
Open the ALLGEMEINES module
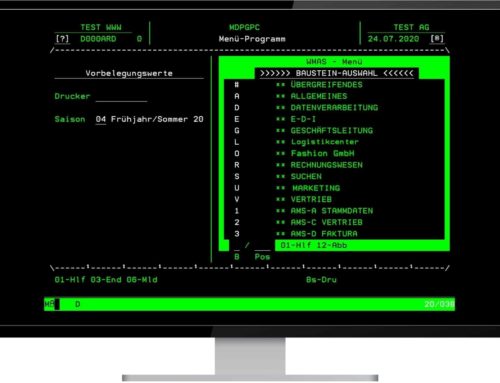pos(319,96)
